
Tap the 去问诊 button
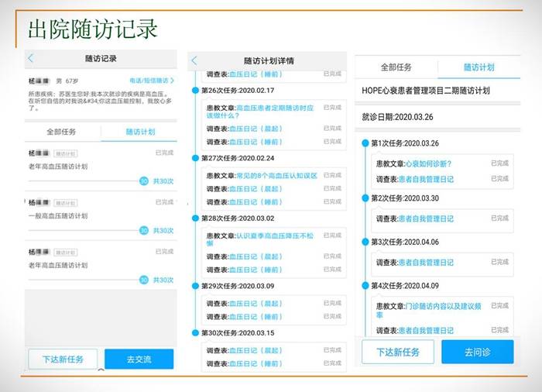coord(478,352)
